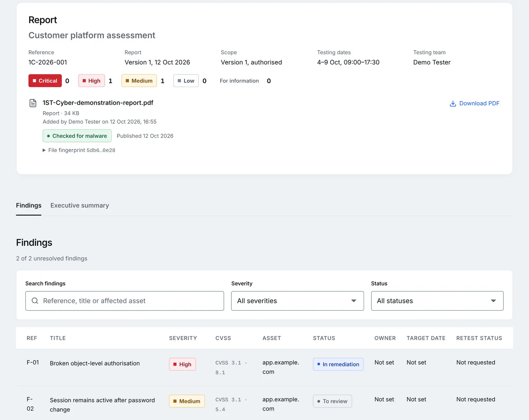The width and height of the screenshot is (529, 420).
Task: Focus the search findings input field
Action: coord(124,301)
